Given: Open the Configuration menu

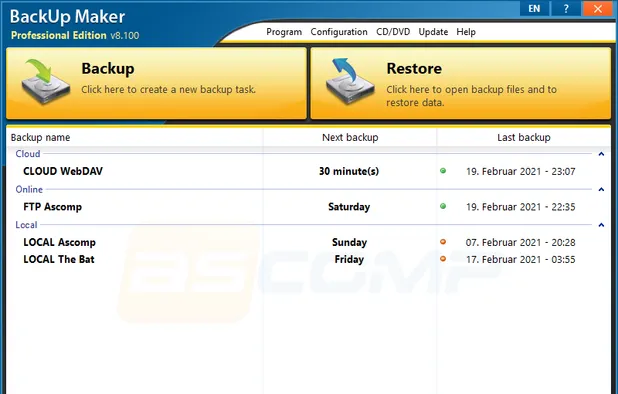Looking at the screenshot, I should pyautogui.click(x=339, y=32).
